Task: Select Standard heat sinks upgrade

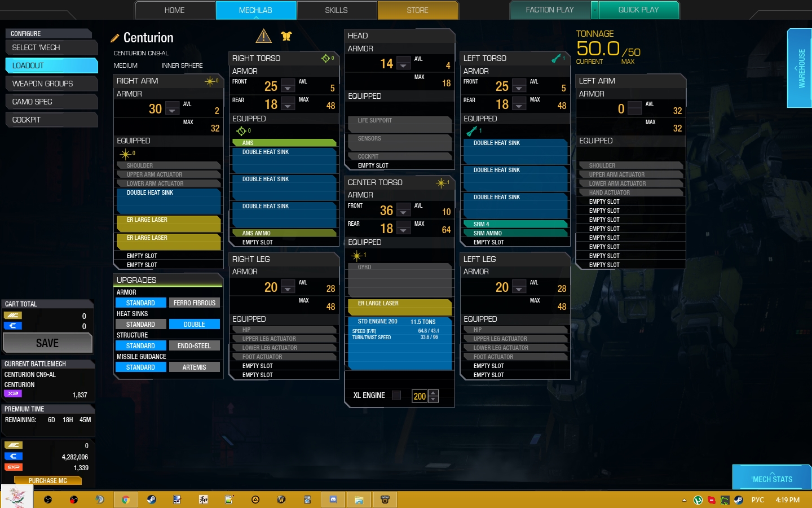Action: [140, 325]
